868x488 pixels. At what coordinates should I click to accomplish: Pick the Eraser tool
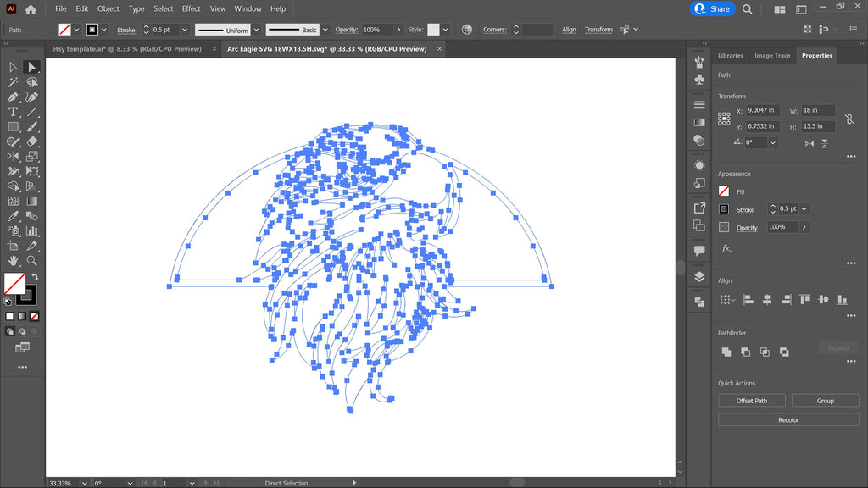tap(31, 141)
